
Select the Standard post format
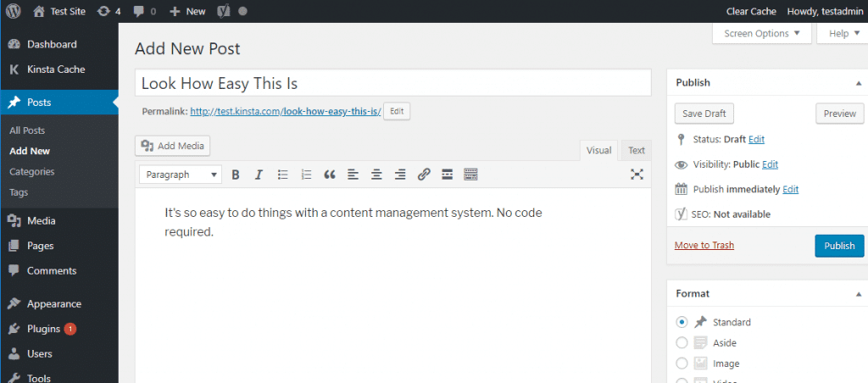[682, 322]
